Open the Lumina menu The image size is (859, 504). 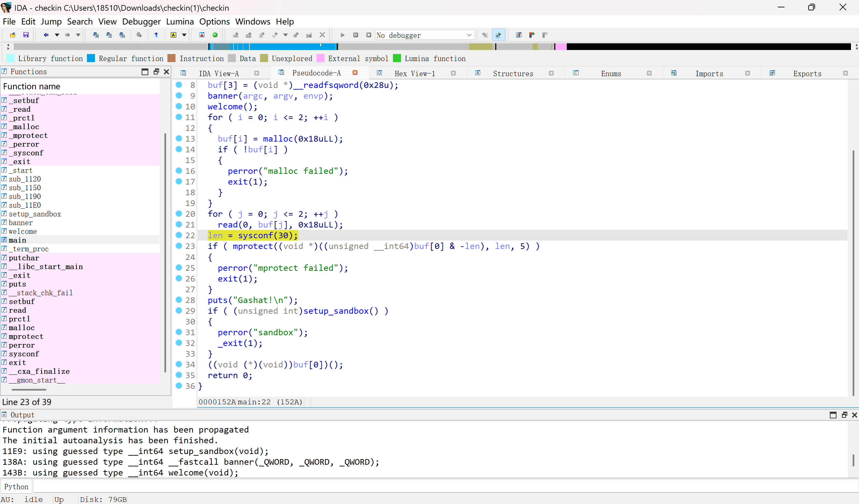click(x=180, y=21)
